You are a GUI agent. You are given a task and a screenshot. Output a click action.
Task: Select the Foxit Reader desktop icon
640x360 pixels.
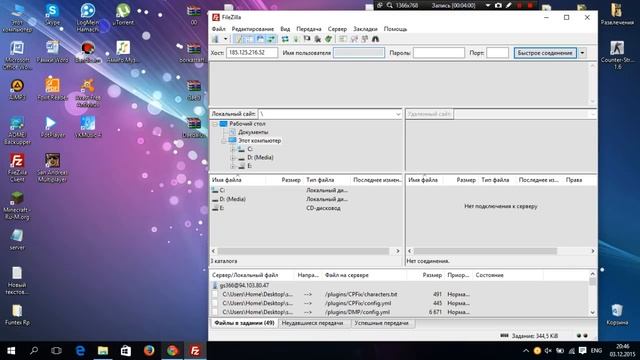coord(52,89)
